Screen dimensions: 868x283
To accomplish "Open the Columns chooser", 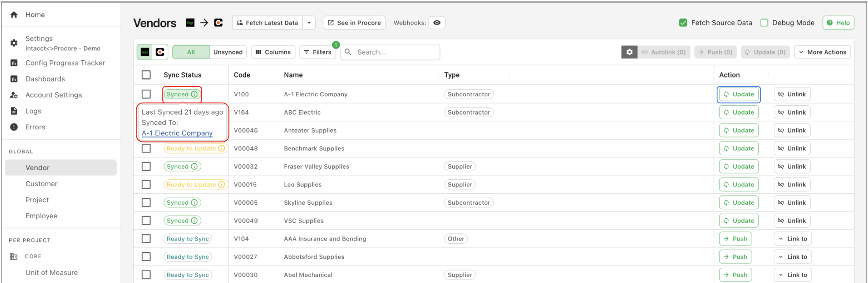I will coord(273,52).
